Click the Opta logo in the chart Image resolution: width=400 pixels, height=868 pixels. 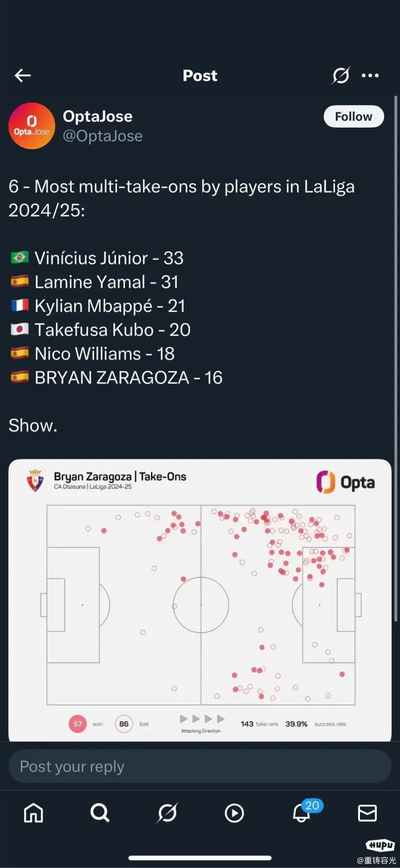345,482
